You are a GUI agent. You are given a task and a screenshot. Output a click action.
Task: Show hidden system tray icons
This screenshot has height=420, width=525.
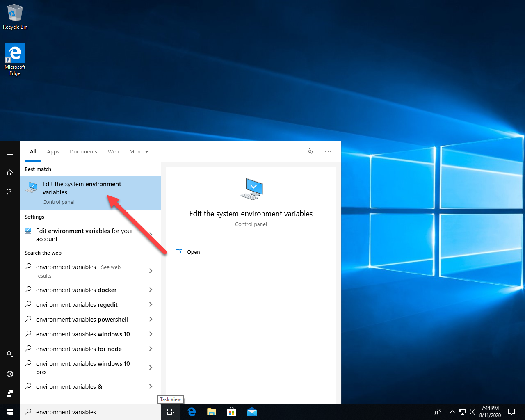[x=452, y=412]
